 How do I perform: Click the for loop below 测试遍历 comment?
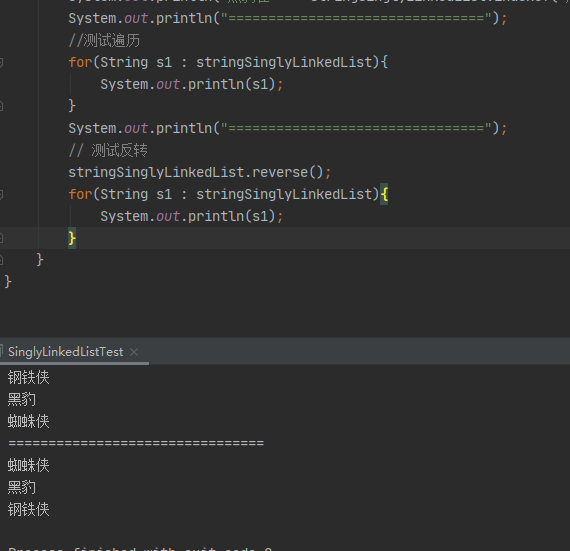pyautogui.click(x=228, y=63)
